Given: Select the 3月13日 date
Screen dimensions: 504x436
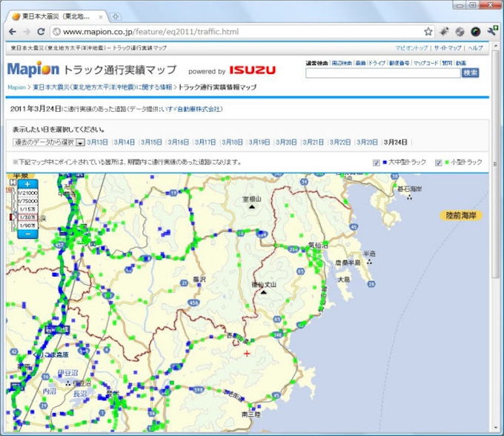Looking at the screenshot, I should click(x=97, y=142).
